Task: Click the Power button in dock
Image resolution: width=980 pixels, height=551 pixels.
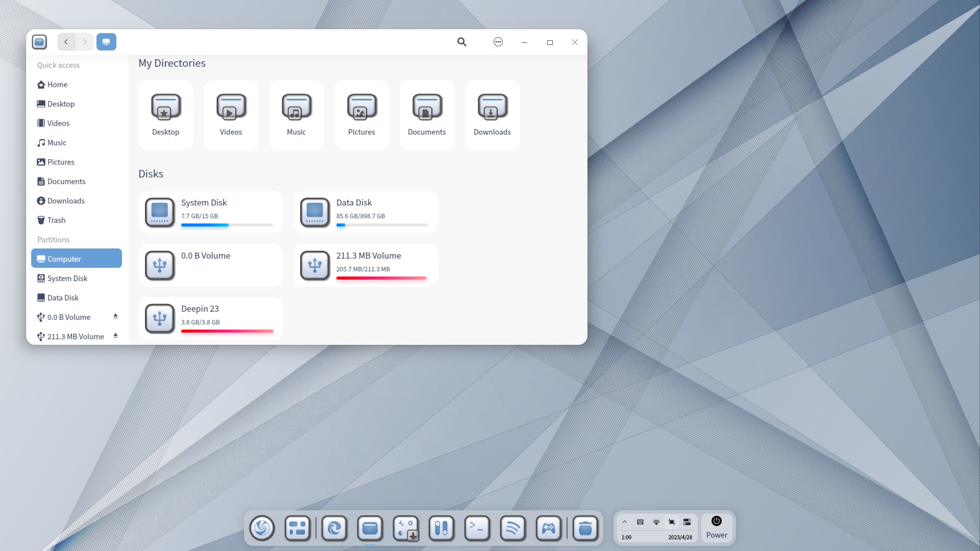Action: pyautogui.click(x=717, y=527)
